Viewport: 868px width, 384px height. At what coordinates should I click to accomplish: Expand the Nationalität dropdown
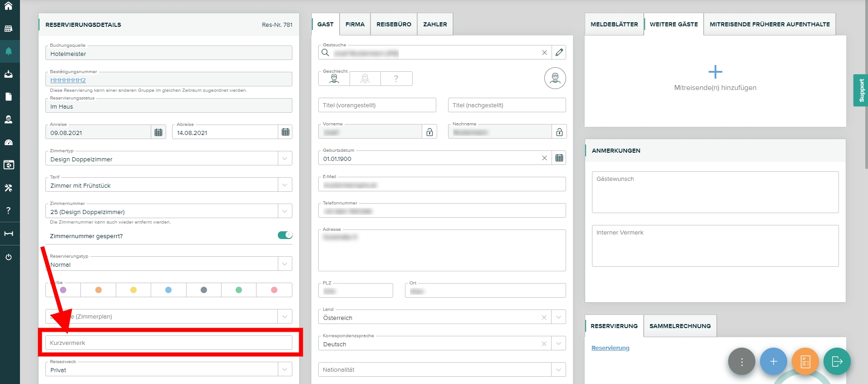pyautogui.click(x=558, y=370)
